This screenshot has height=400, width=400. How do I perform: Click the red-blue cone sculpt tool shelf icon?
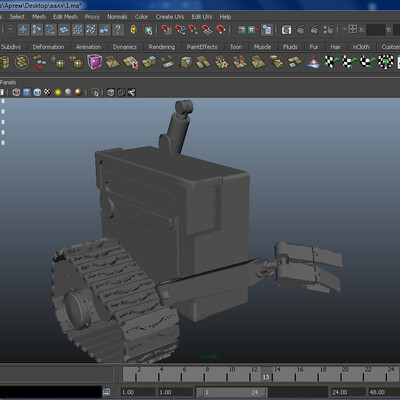(x=313, y=62)
